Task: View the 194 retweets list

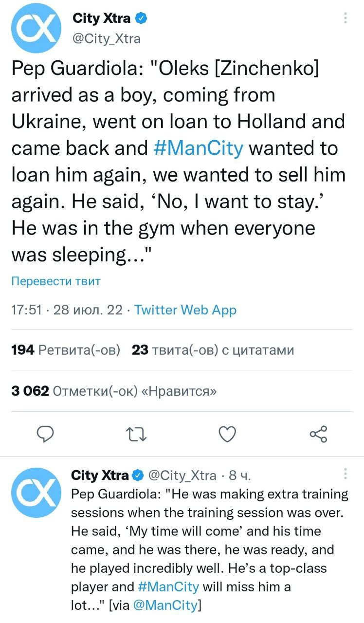Action: click(65, 350)
